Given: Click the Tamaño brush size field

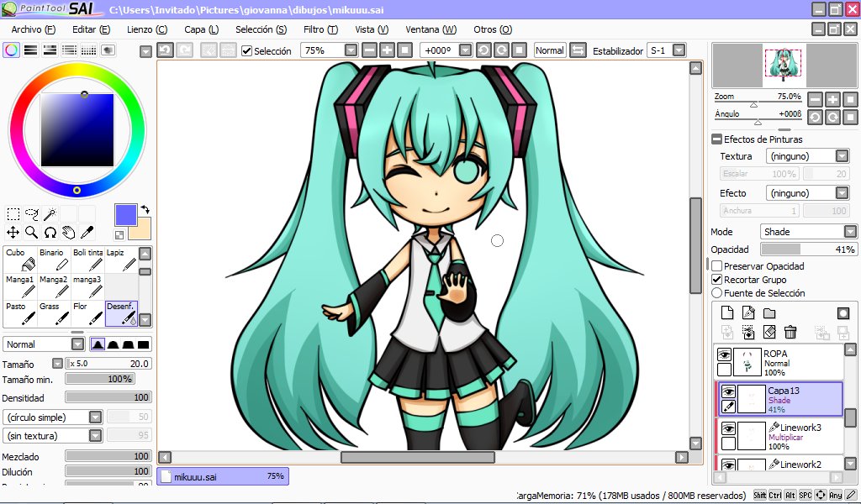Looking at the screenshot, I should point(108,364).
